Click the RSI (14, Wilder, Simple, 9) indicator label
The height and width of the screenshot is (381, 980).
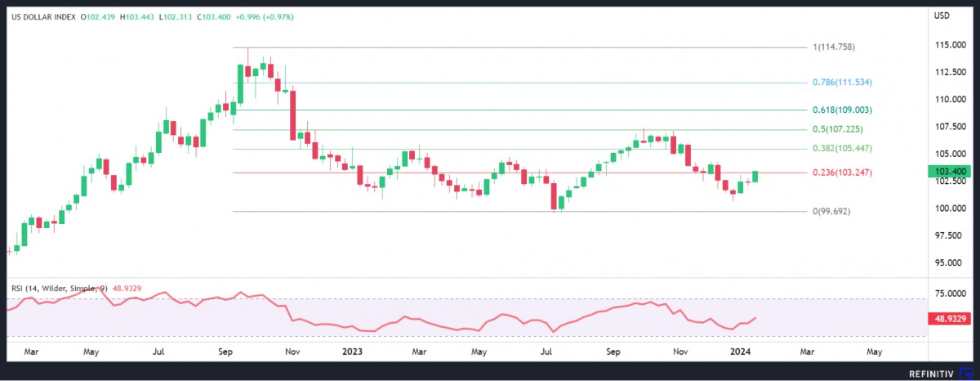point(59,288)
